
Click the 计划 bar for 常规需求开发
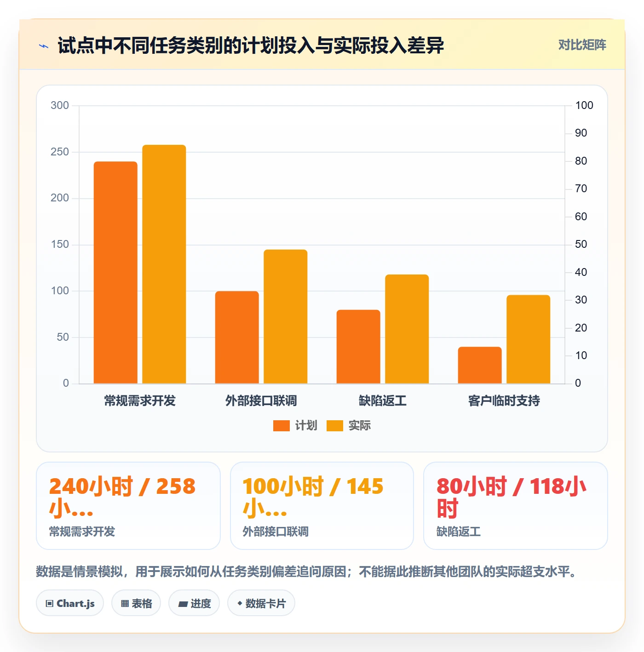point(115,272)
